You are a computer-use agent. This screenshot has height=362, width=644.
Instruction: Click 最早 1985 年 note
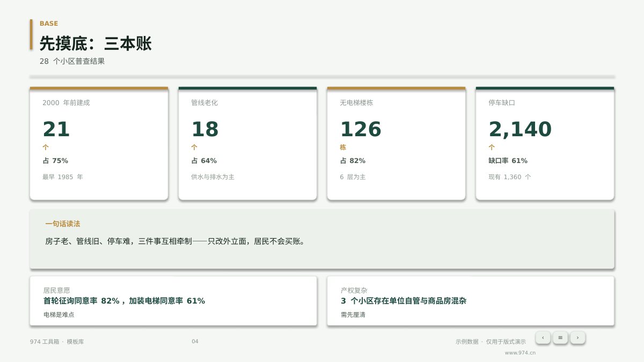pos(63,176)
